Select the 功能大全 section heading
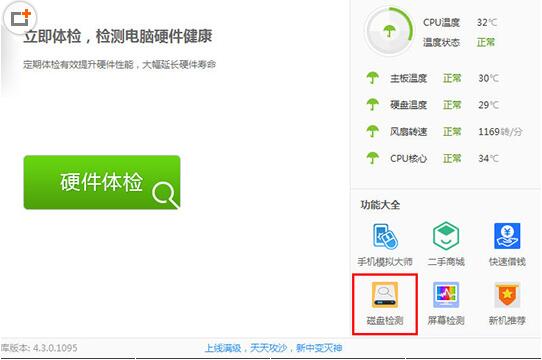The width and height of the screenshot is (542, 360). tap(380, 205)
